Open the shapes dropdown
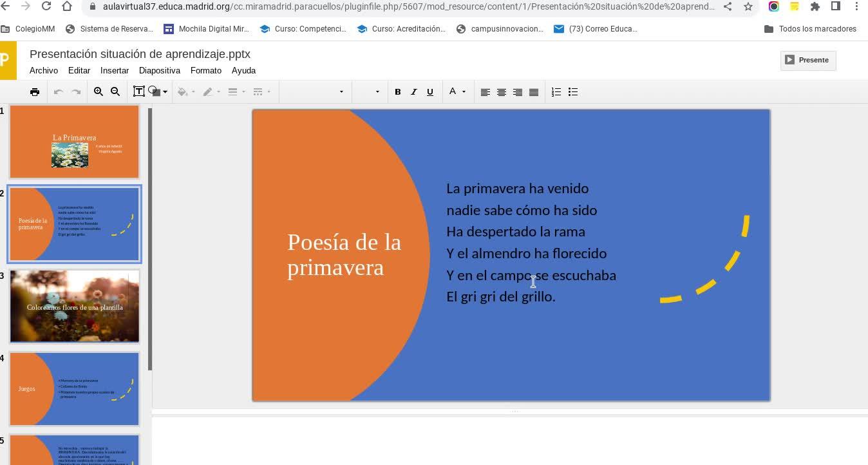 coord(158,91)
